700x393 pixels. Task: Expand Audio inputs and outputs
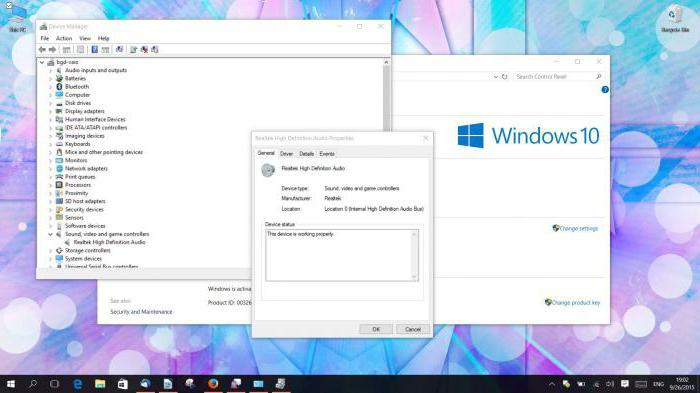(x=50, y=71)
